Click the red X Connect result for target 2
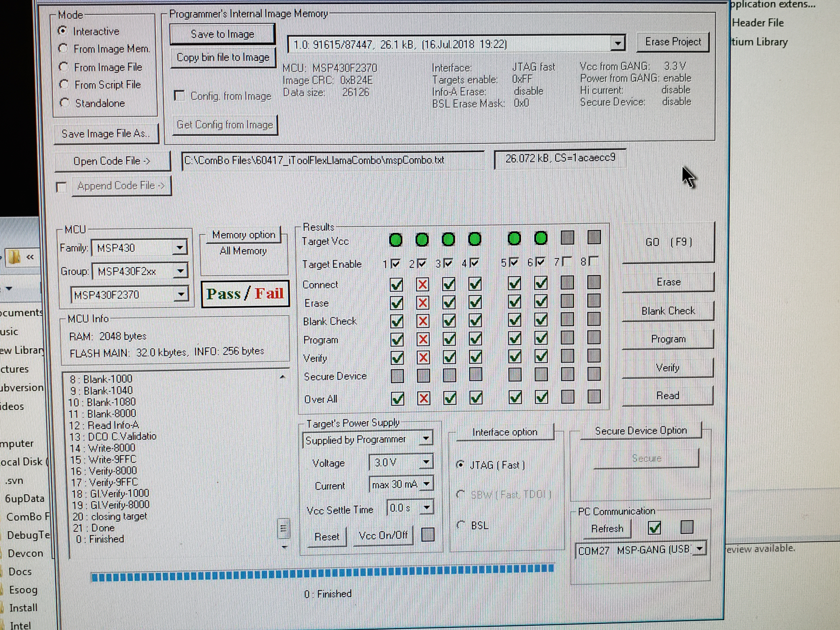This screenshot has height=630, width=840. click(422, 284)
